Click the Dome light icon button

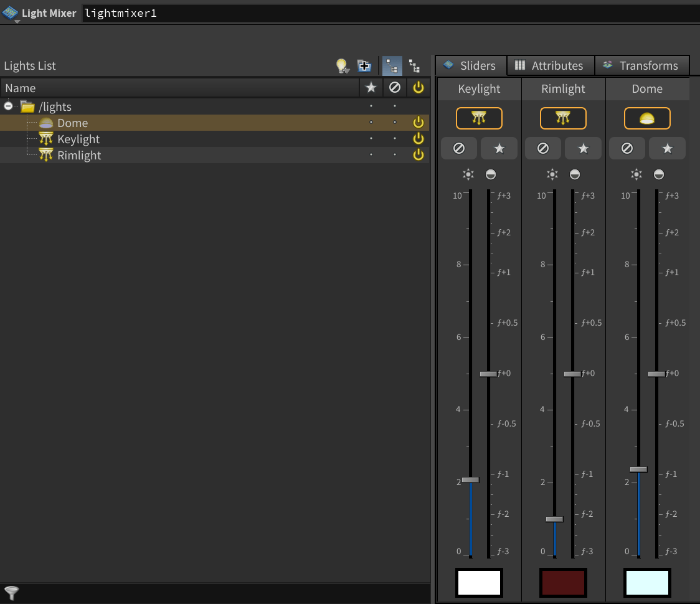coord(647,118)
